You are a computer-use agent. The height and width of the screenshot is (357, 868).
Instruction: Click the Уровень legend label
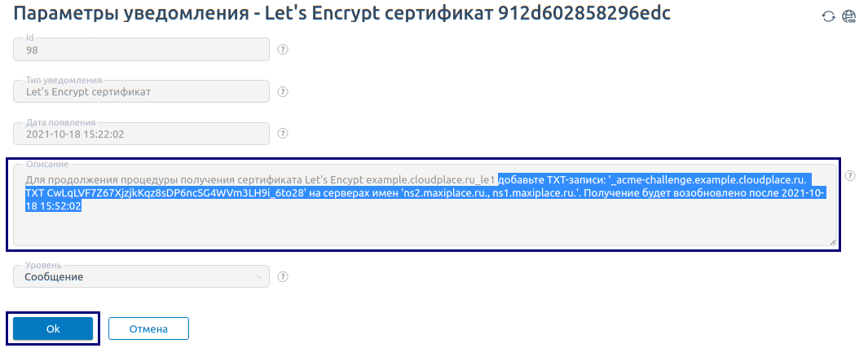click(44, 265)
